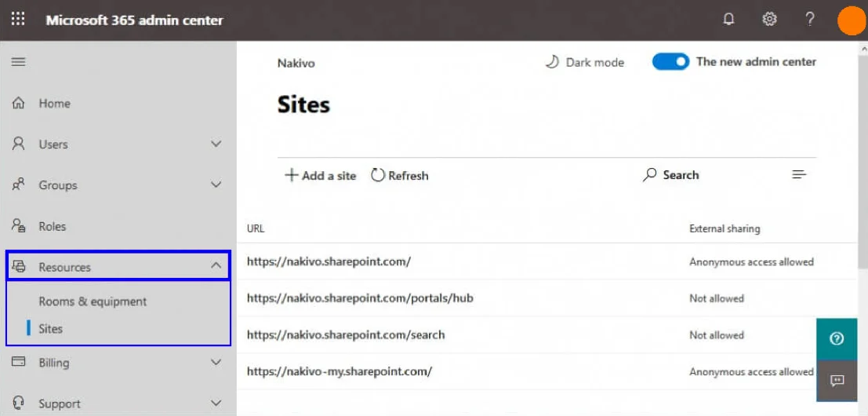Select Sites under Resources

click(50, 328)
